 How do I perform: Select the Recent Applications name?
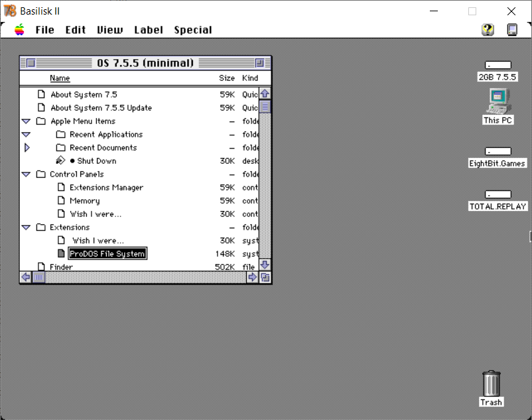[x=106, y=134]
